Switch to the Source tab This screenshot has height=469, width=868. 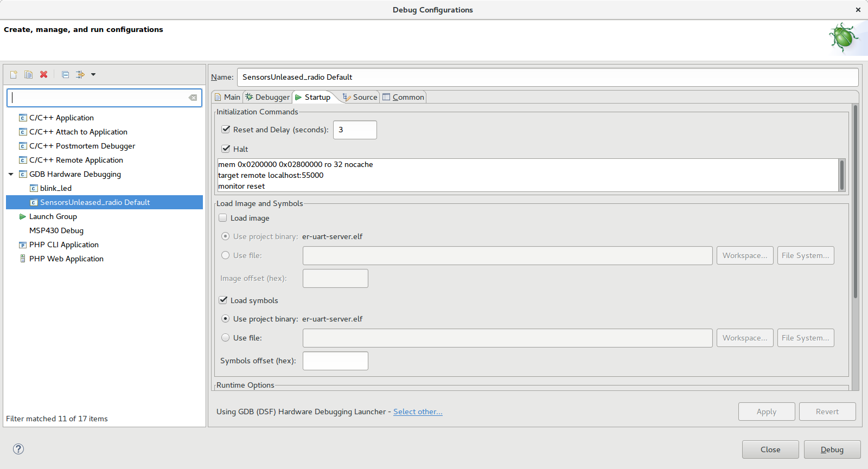(360, 97)
